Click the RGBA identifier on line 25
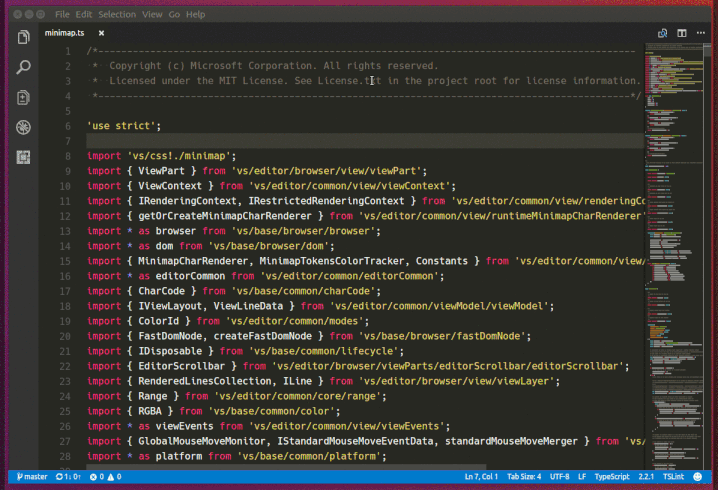This screenshot has height=490, width=718. point(150,411)
